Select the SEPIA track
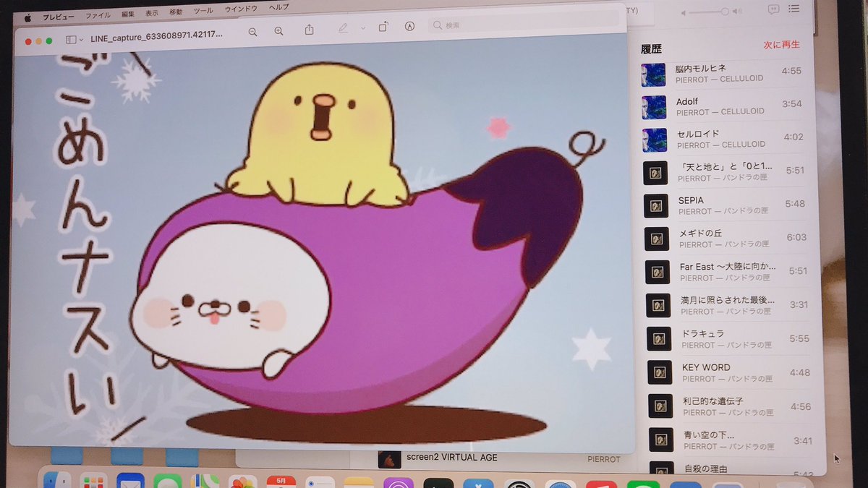The height and width of the screenshot is (488, 868). tap(726, 205)
